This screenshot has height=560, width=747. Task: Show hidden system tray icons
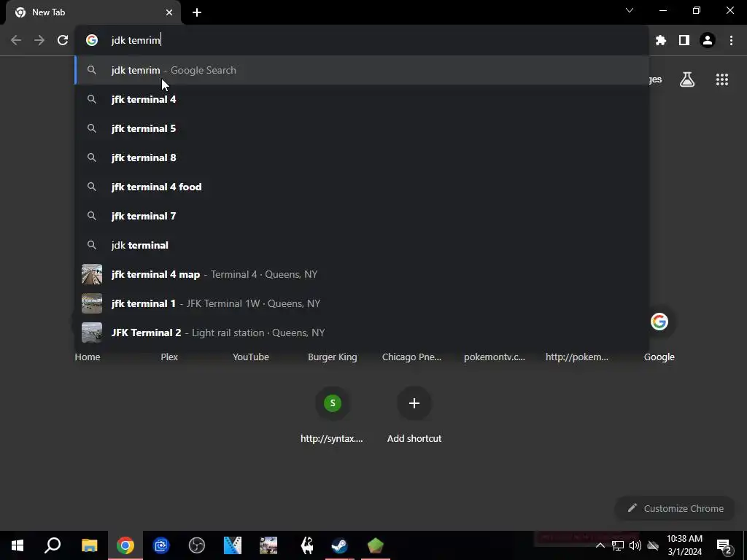click(600, 545)
